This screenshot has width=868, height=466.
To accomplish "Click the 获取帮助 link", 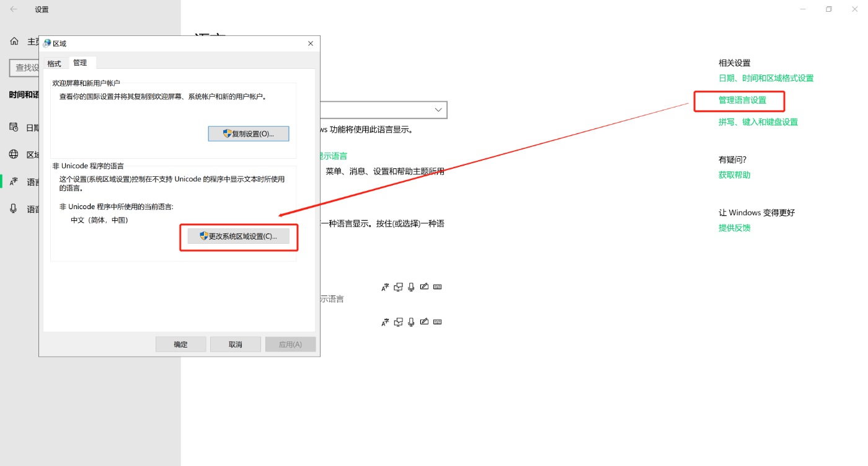I will pyautogui.click(x=735, y=175).
